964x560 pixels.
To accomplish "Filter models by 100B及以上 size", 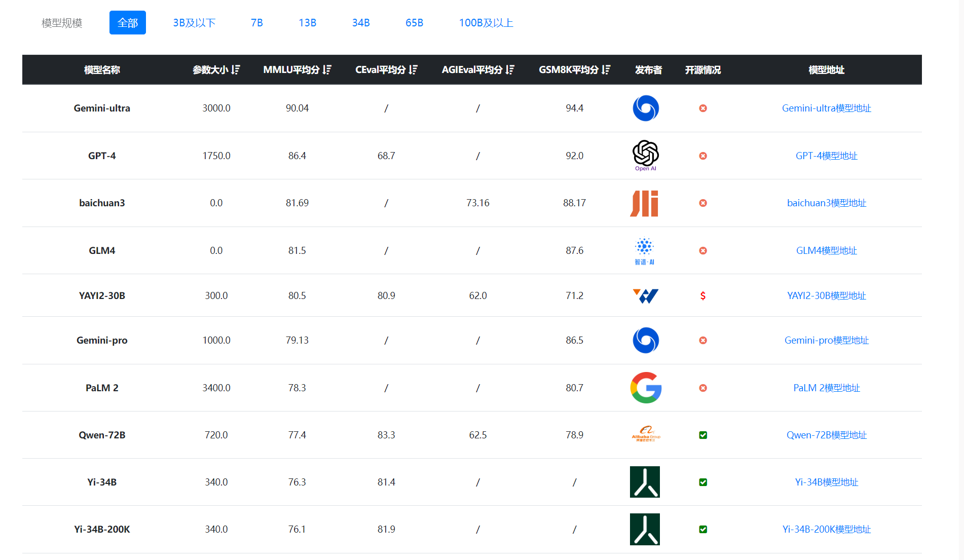I will pyautogui.click(x=486, y=23).
